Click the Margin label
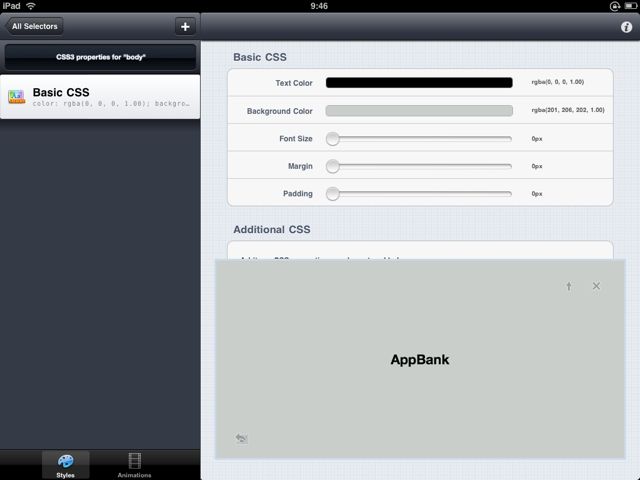 (x=300, y=166)
